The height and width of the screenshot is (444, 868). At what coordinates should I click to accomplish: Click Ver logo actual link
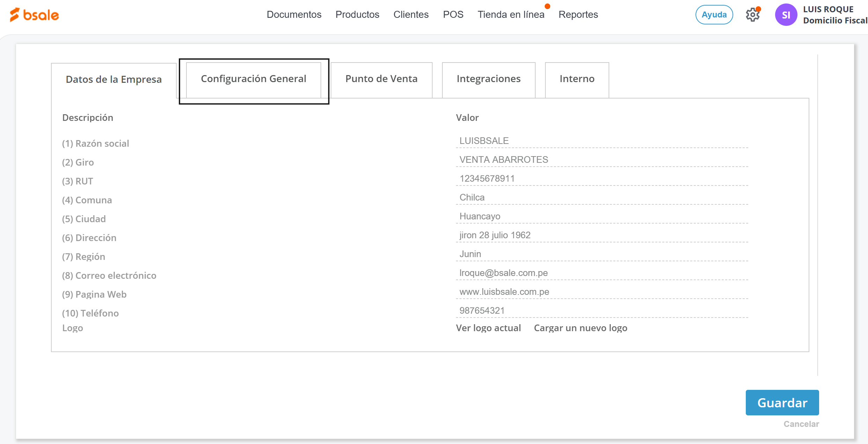coord(488,328)
